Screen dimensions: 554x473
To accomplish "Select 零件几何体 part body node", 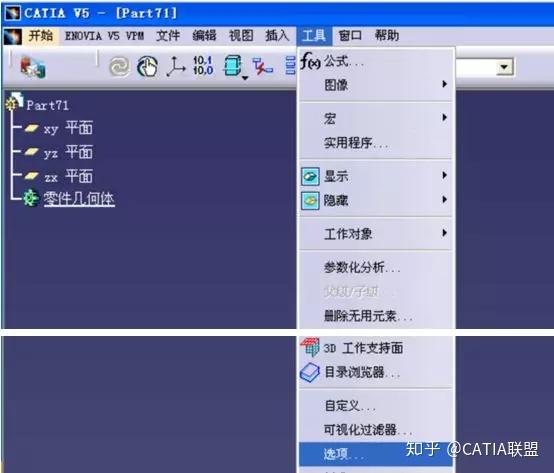I will click(79, 199).
